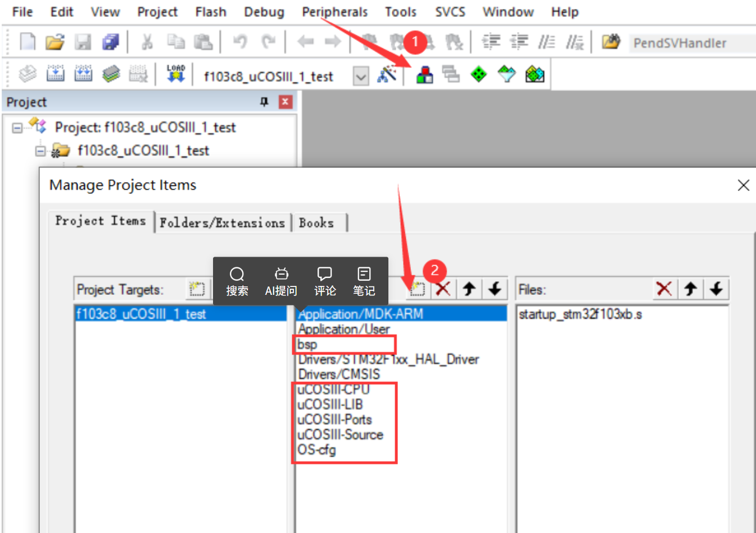Close the Project panel with red X
The width and height of the screenshot is (756, 533).
pos(286,102)
